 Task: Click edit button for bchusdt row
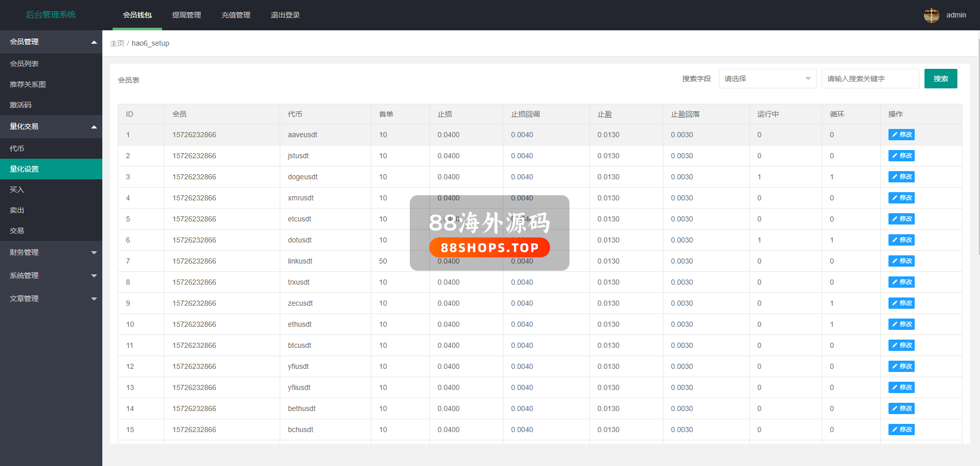[901, 430]
